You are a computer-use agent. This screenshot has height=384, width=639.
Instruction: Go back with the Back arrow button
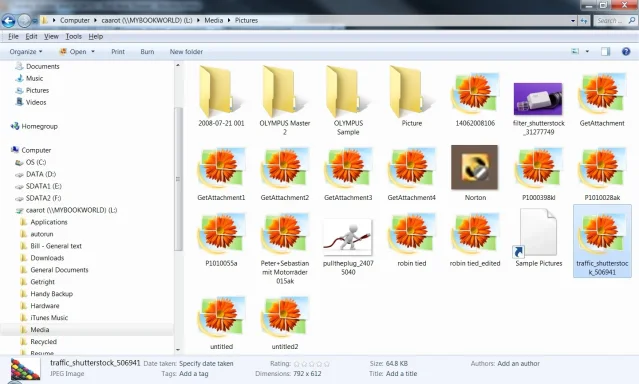pos(8,20)
